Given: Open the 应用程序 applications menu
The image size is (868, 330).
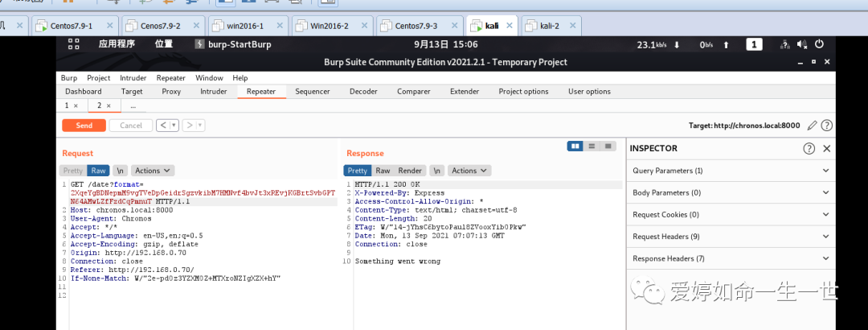Looking at the screenshot, I should [x=117, y=44].
